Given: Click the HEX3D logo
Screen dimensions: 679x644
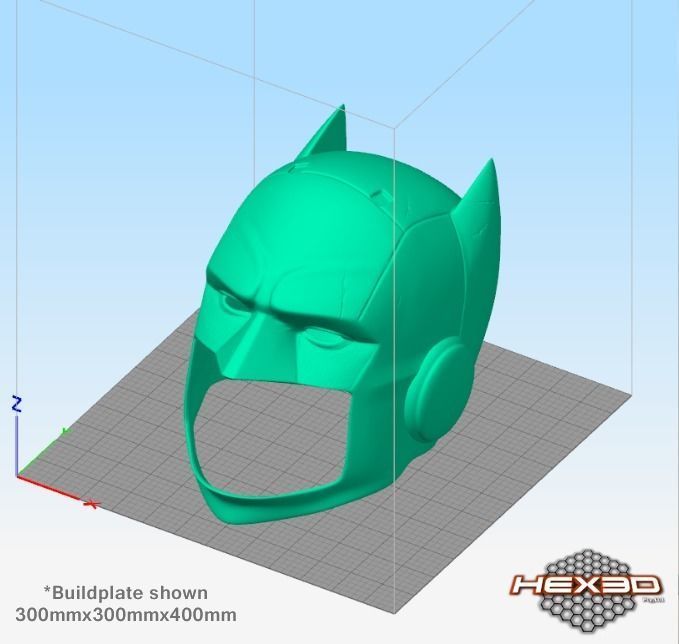Looking at the screenshot, I should click(x=587, y=591).
